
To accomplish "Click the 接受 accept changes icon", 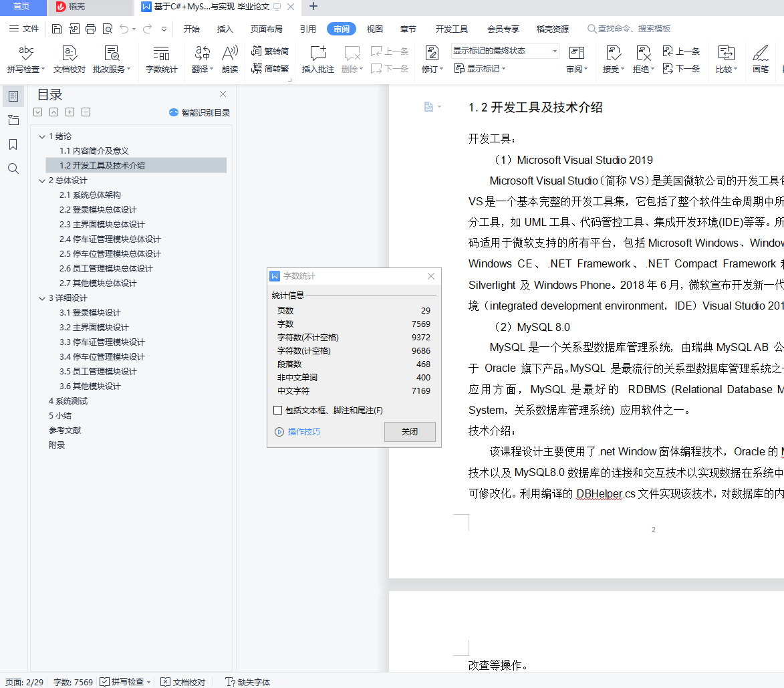I will (x=614, y=59).
